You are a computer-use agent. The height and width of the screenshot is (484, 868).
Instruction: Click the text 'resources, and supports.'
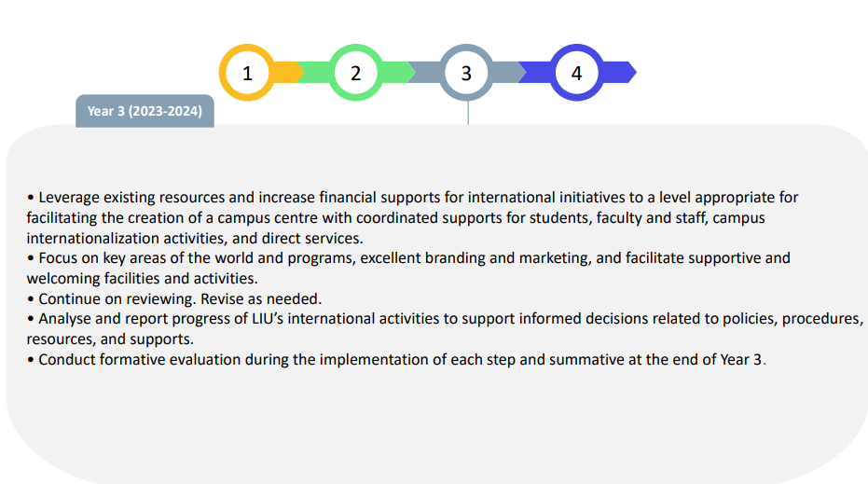(x=110, y=339)
